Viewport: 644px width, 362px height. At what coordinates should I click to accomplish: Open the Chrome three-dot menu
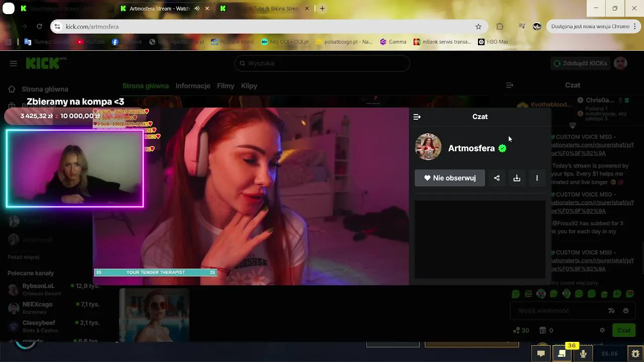[635, 27]
